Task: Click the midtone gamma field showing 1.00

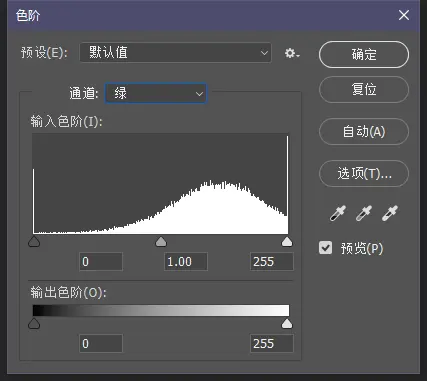Action: pyautogui.click(x=186, y=262)
